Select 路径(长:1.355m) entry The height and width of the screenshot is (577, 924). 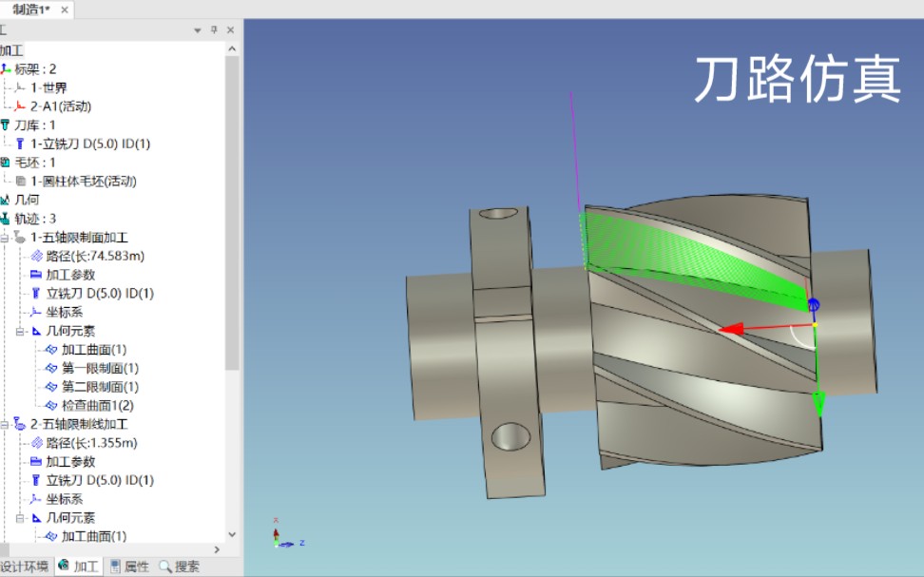(x=91, y=443)
